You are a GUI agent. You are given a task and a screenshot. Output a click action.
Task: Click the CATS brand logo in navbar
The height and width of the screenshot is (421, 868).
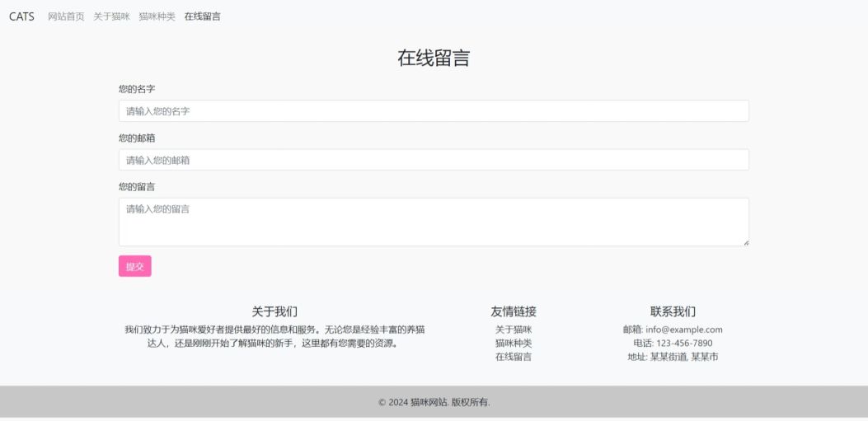21,16
